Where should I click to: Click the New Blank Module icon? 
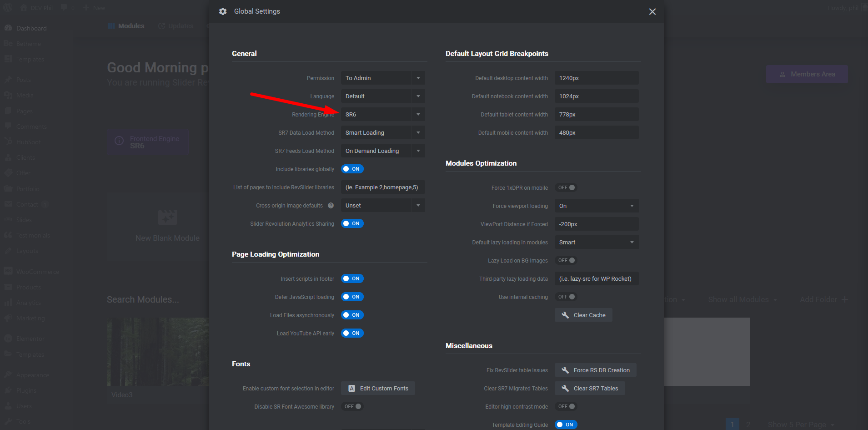pos(167,218)
